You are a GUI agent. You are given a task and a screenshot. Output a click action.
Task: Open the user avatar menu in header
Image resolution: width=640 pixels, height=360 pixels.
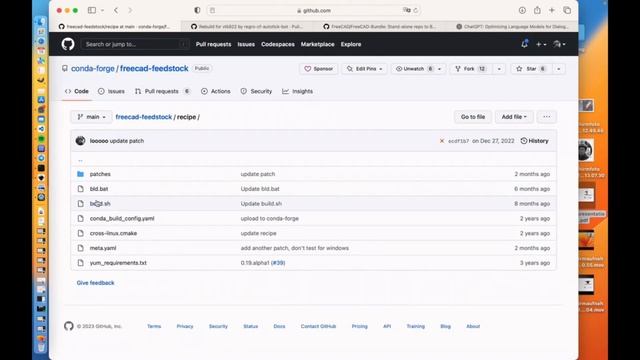pyautogui.click(x=559, y=44)
